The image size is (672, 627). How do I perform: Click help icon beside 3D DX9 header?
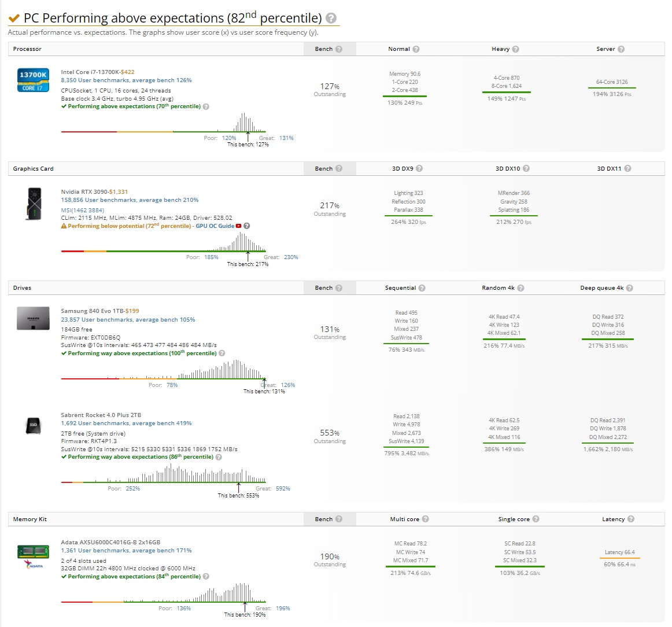point(419,168)
